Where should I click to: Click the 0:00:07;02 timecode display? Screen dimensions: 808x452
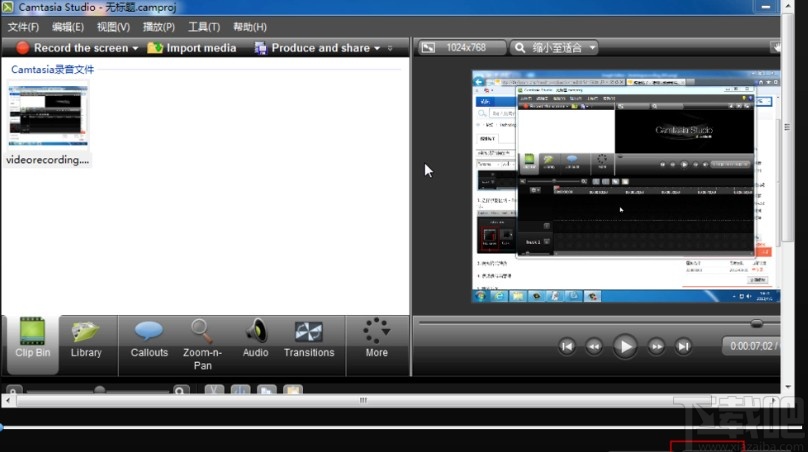point(751,346)
